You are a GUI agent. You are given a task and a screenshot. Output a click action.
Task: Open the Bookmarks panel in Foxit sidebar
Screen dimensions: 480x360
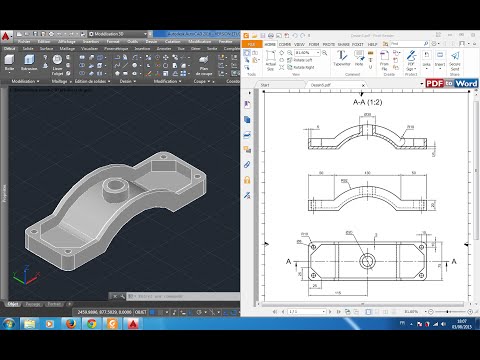(247, 105)
